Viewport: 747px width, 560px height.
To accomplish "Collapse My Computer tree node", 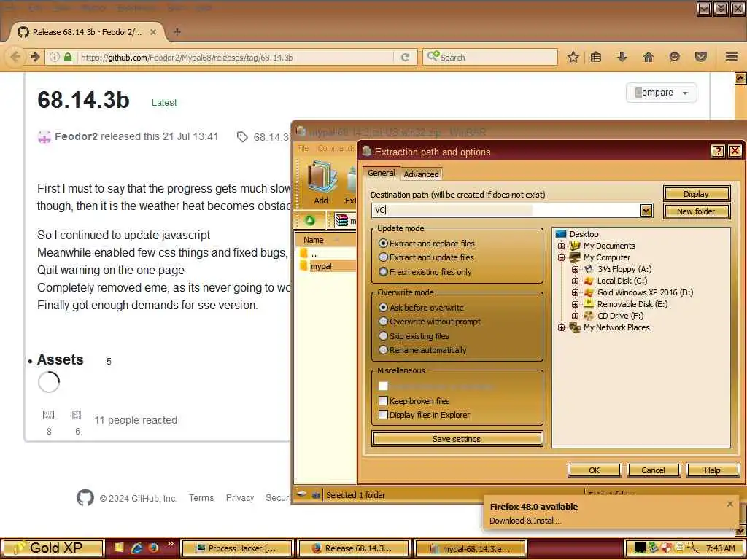I will (561, 257).
